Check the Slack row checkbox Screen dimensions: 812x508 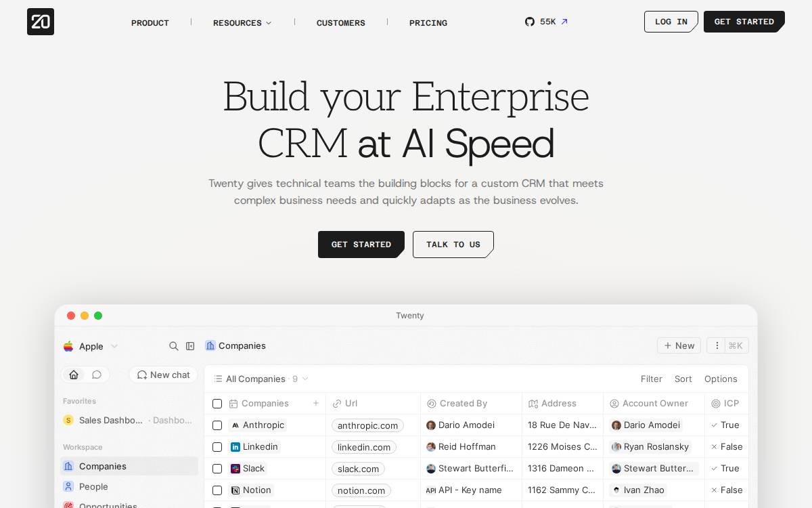pyautogui.click(x=217, y=469)
